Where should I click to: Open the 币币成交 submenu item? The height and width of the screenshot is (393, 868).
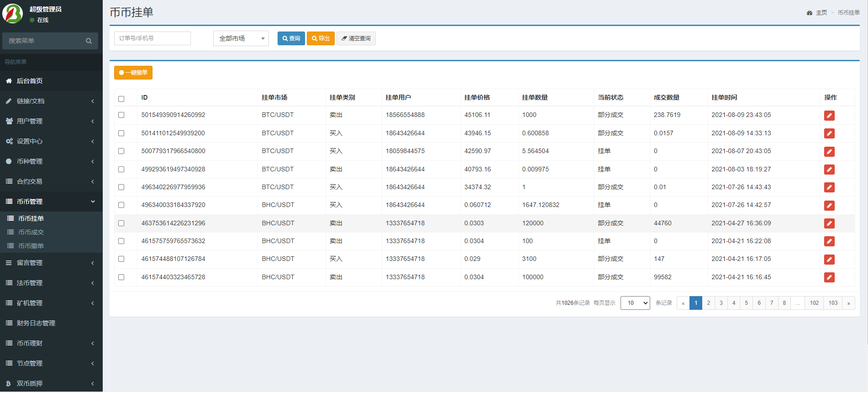pos(31,232)
